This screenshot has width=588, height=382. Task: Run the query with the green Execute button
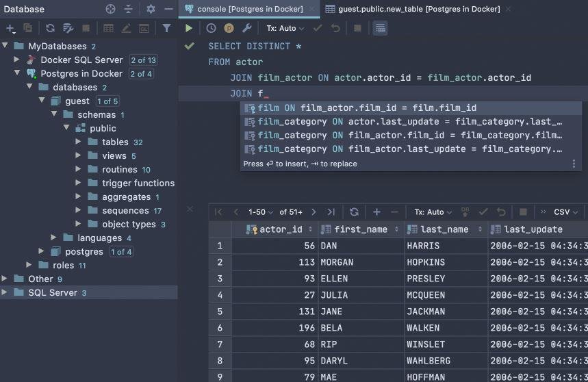(189, 28)
